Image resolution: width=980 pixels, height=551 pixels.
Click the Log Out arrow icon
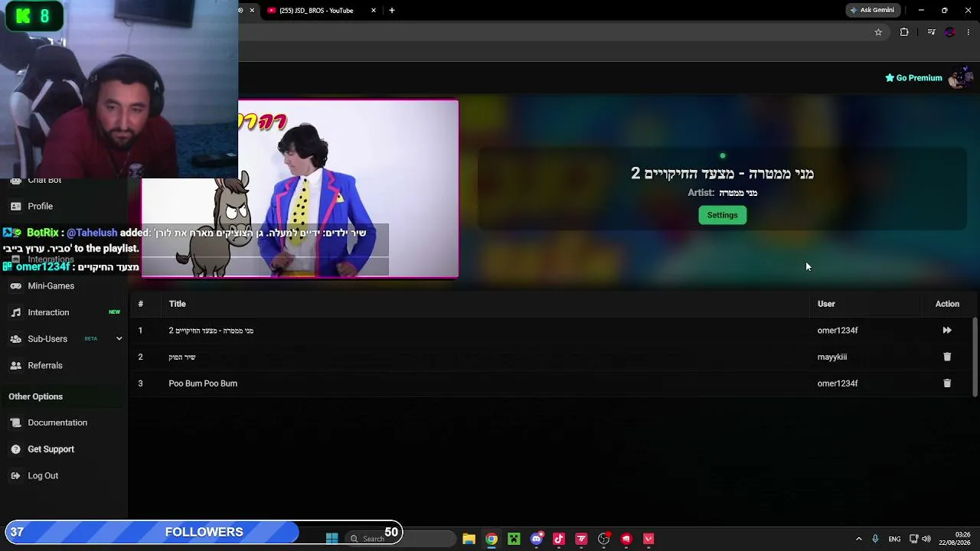(15, 476)
